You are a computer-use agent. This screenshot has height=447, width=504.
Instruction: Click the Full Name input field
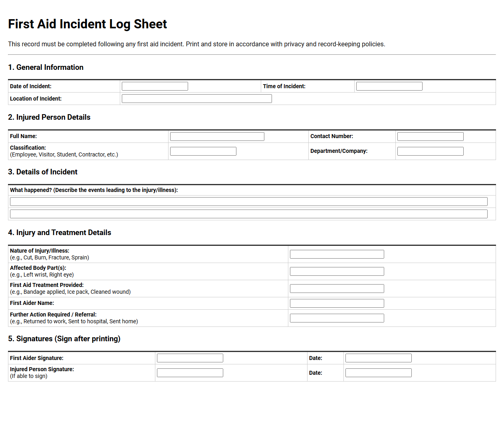click(x=217, y=136)
